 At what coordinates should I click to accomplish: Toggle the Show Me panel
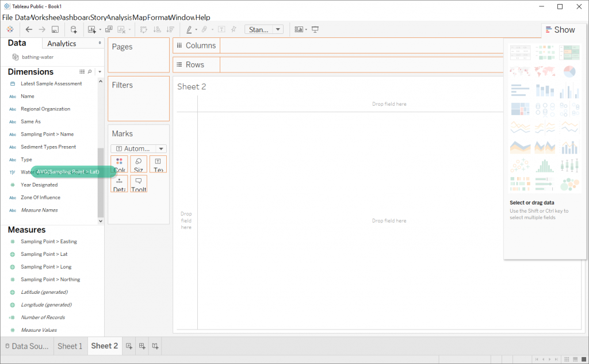coord(561,29)
